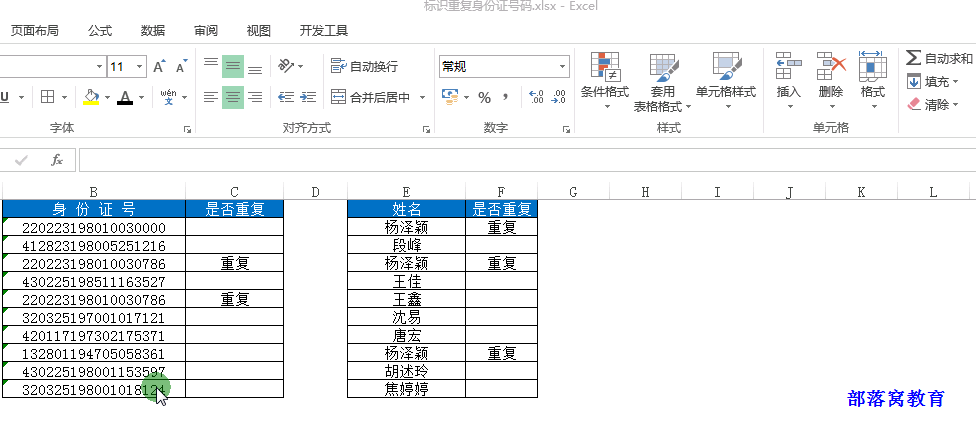Open text orientation options
Viewport: 976px width, 428px height.
(291, 66)
